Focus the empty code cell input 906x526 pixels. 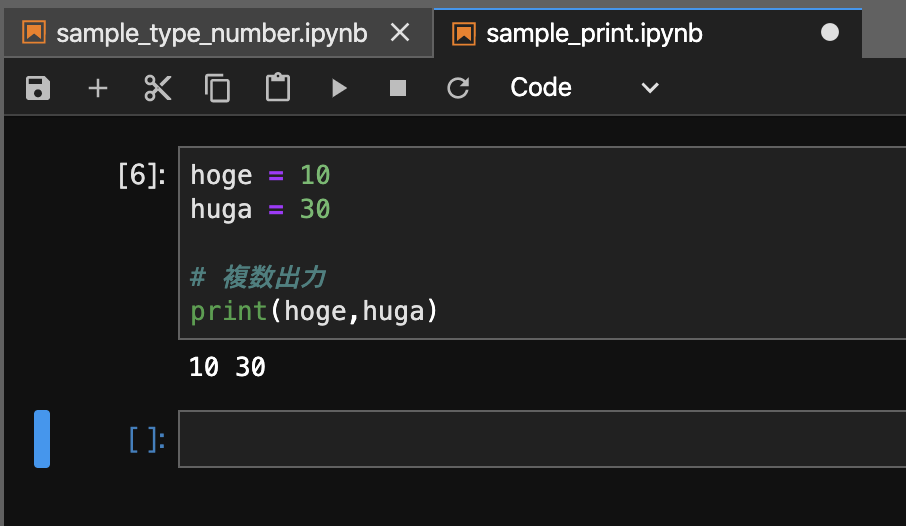[x=542, y=439]
